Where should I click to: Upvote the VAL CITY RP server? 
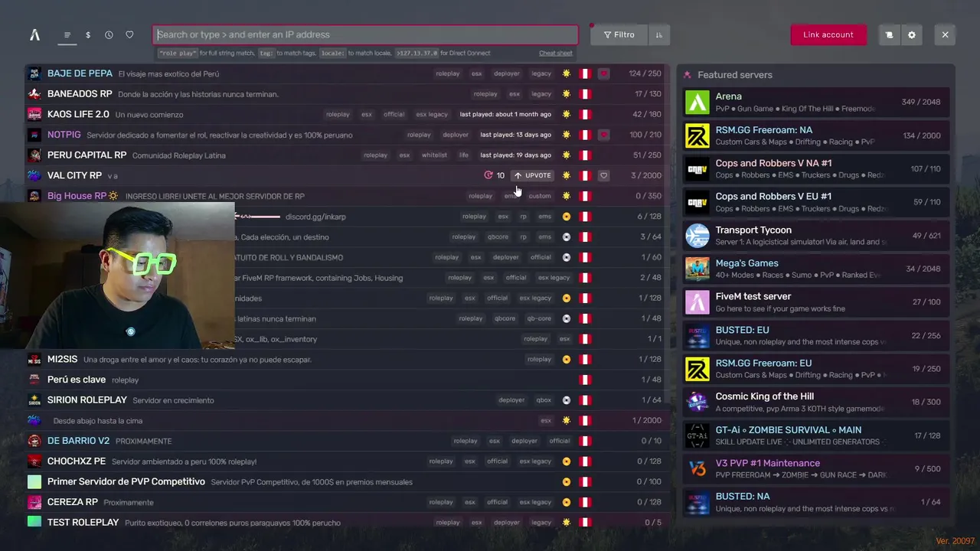(x=532, y=175)
